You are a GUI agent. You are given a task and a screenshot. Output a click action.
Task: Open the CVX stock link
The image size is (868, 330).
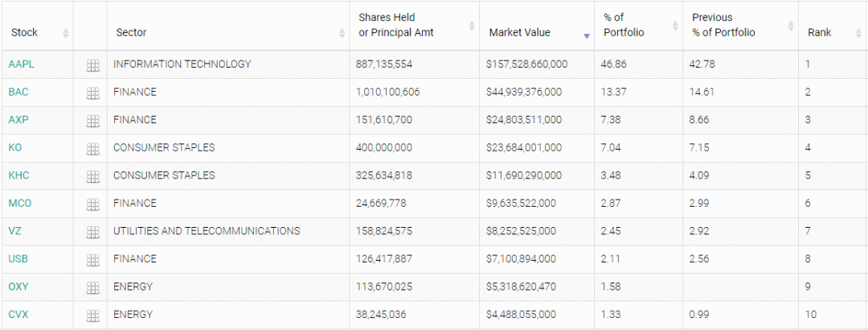18,315
